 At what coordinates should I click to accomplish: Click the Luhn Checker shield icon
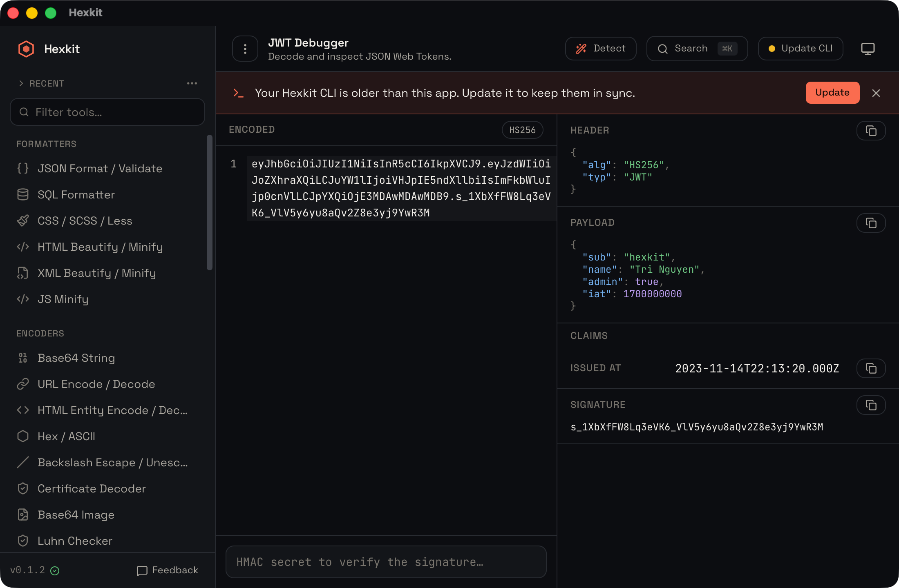(x=23, y=541)
